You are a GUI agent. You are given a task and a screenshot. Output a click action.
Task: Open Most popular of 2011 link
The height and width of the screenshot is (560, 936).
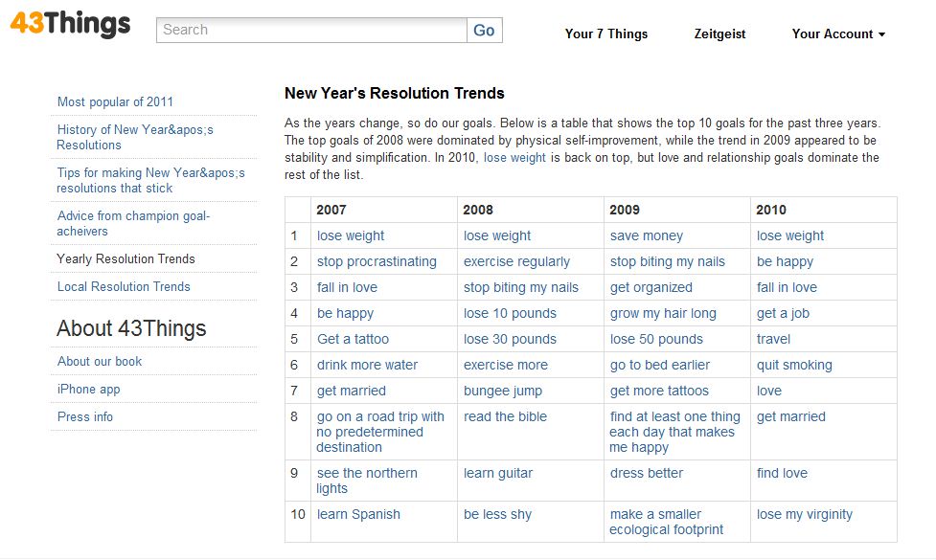click(x=115, y=102)
